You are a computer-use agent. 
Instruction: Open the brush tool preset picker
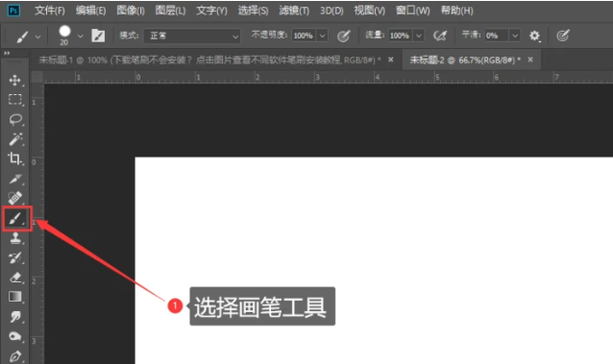pyautogui.click(x=22, y=36)
